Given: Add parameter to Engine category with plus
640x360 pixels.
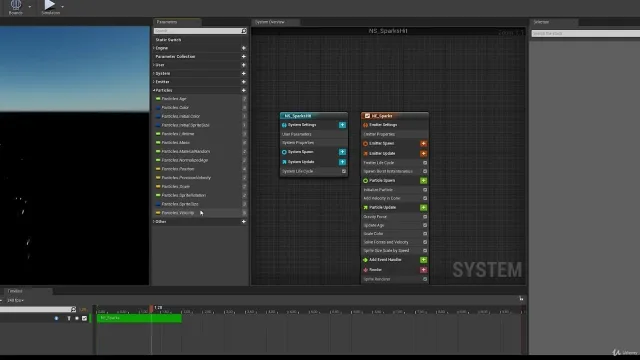Looking at the screenshot, I should [x=244, y=48].
